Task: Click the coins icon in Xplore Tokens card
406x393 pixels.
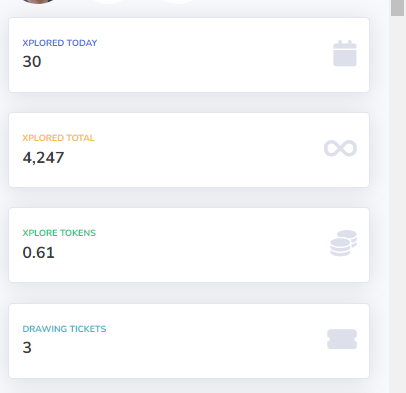Action: [343, 243]
